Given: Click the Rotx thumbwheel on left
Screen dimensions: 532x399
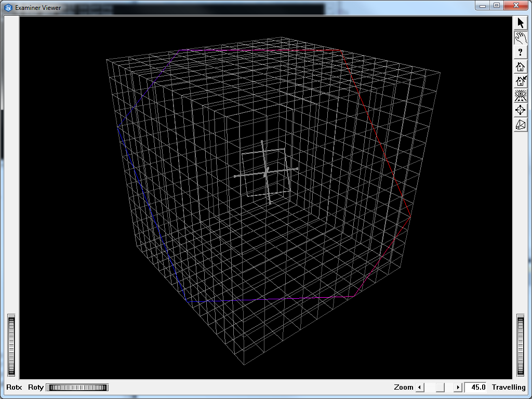Looking at the screenshot, I should (x=11, y=345).
